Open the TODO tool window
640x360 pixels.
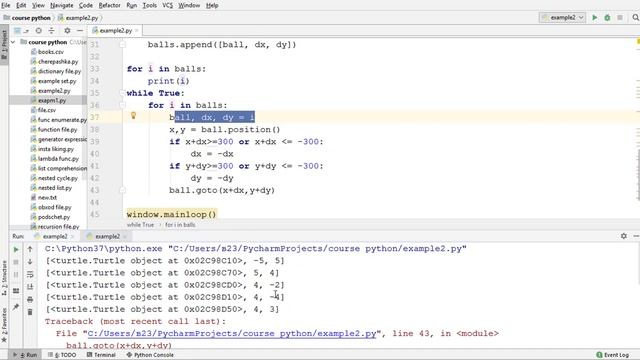click(62, 355)
